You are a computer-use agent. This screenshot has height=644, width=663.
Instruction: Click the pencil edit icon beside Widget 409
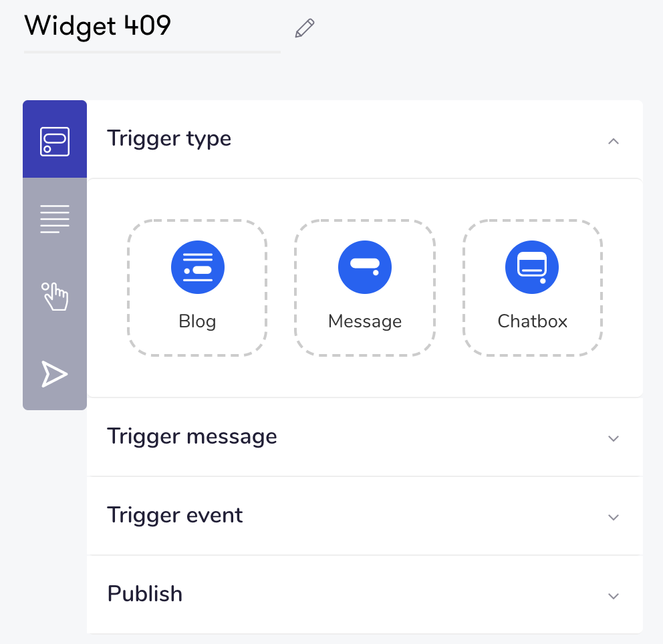[305, 28]
